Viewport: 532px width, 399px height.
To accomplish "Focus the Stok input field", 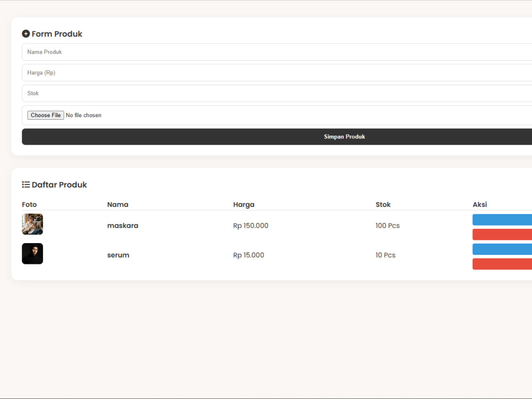I will (277, 93).
